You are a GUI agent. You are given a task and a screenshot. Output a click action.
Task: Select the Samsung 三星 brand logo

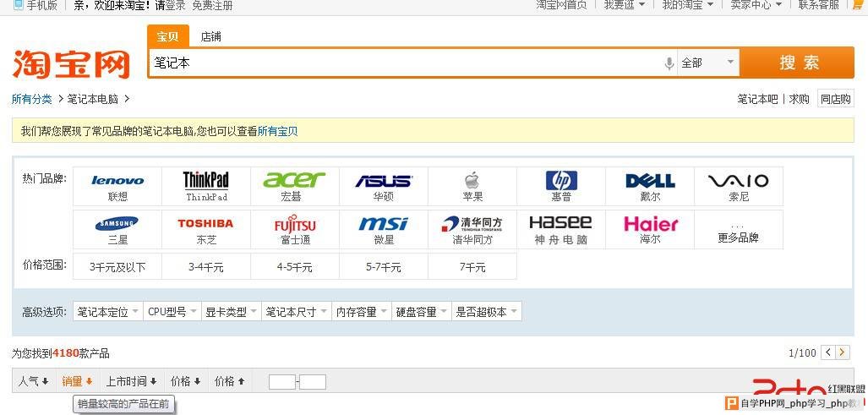tap(117, 223)
